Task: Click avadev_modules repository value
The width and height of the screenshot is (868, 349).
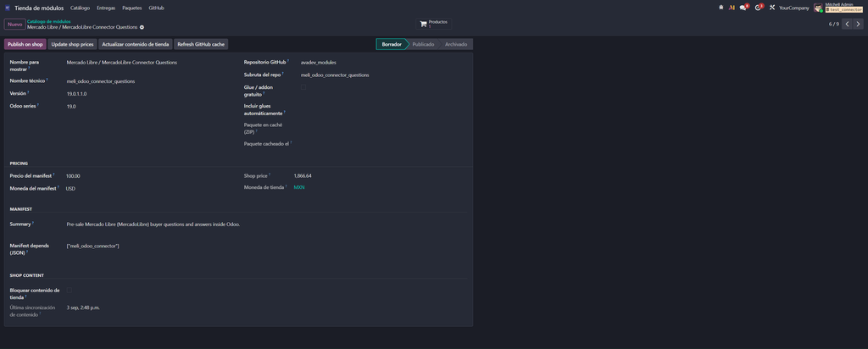Action: (x=319, y=63)
